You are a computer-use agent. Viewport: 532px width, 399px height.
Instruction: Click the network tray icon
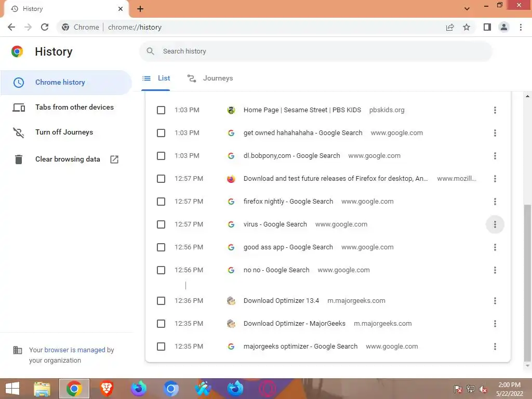pyautogui.click(x=471, y=389)
